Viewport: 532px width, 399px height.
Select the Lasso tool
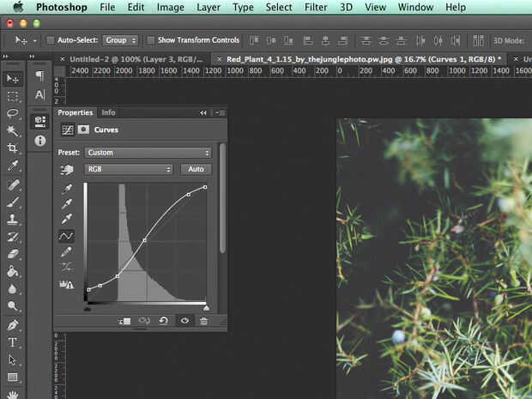tap(13, 113)
